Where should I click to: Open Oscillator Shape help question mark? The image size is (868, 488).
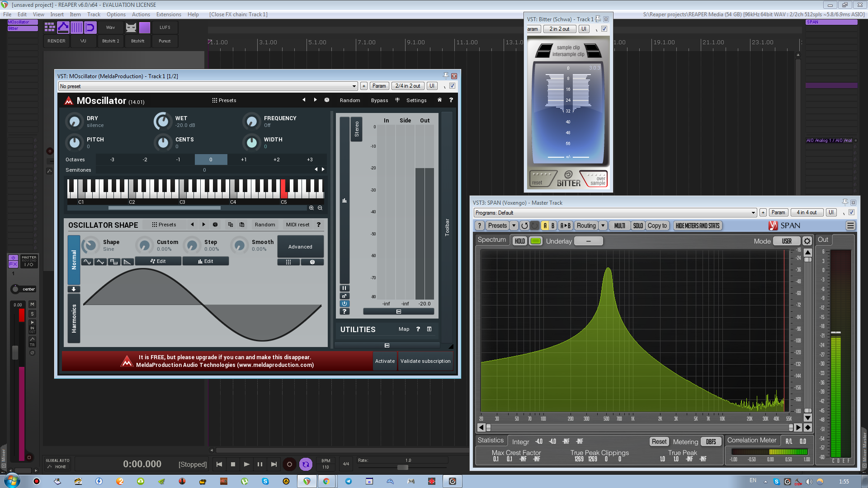(319, 225)
